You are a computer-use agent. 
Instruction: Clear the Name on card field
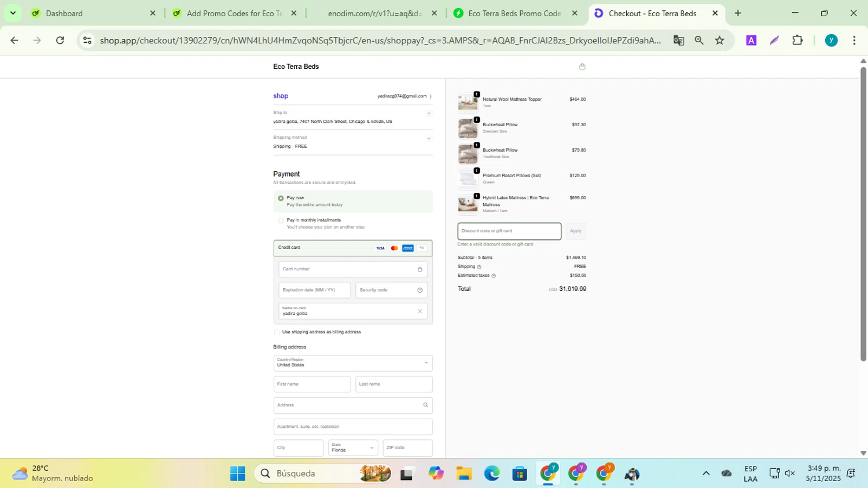420,311
